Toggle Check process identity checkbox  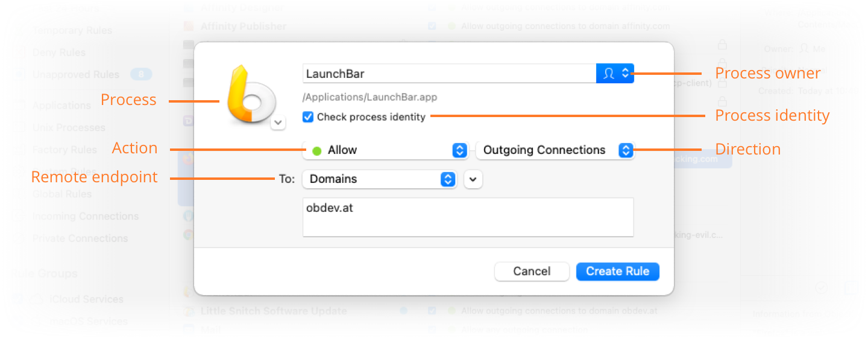pos(308,117)
